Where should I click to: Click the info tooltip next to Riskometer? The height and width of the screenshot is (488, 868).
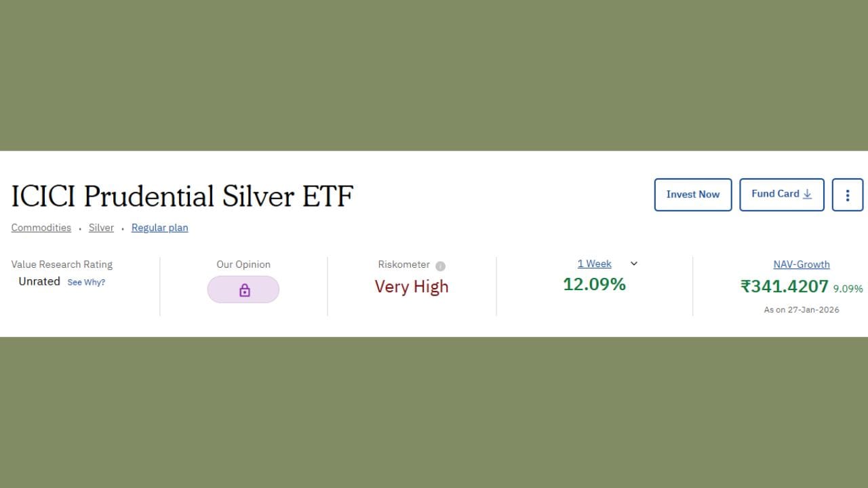point(440,266)
